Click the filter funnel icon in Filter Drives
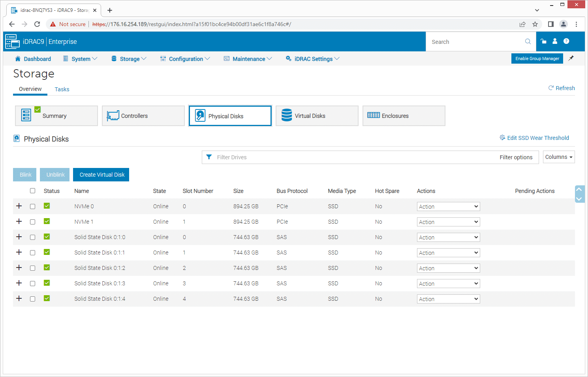Screen dimensions: 588x377 point(209,157)
